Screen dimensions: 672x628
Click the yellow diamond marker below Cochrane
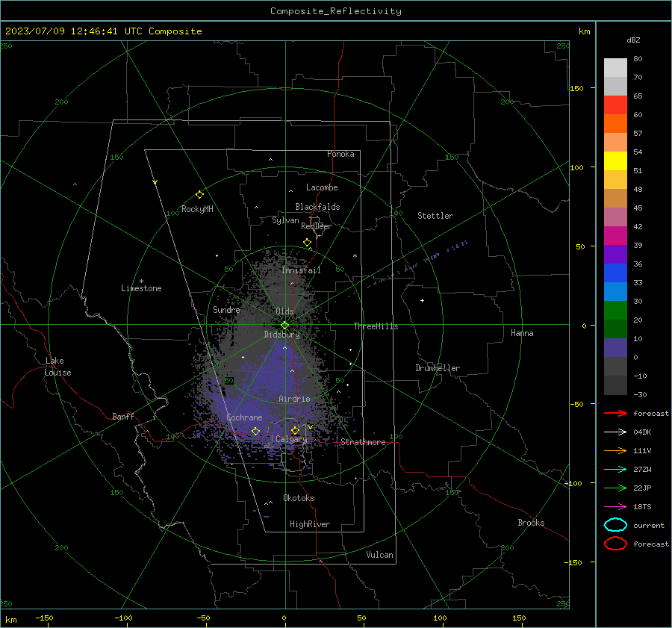point(255,431)
